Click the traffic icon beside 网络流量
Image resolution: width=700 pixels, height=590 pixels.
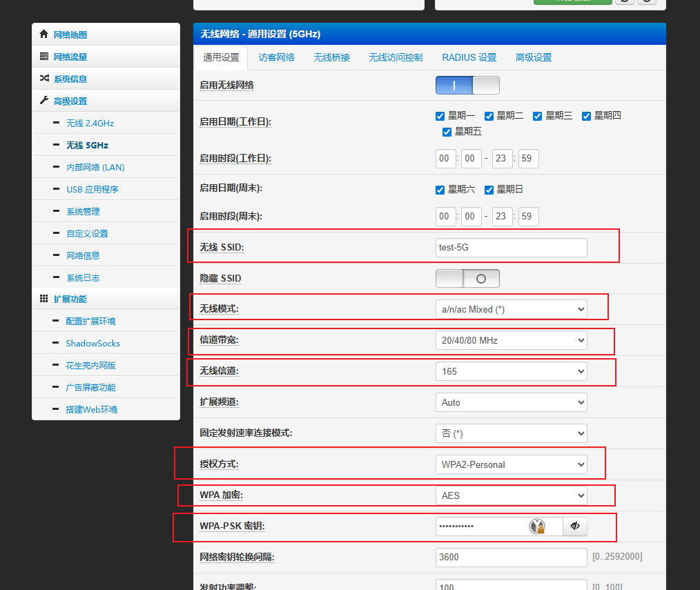pos(43,56)
